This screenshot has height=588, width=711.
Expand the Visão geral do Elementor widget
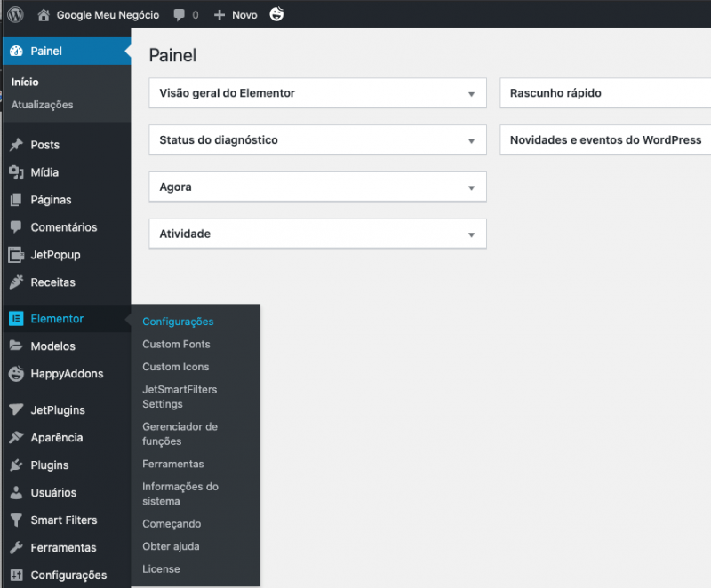click(x=472, y=94)
